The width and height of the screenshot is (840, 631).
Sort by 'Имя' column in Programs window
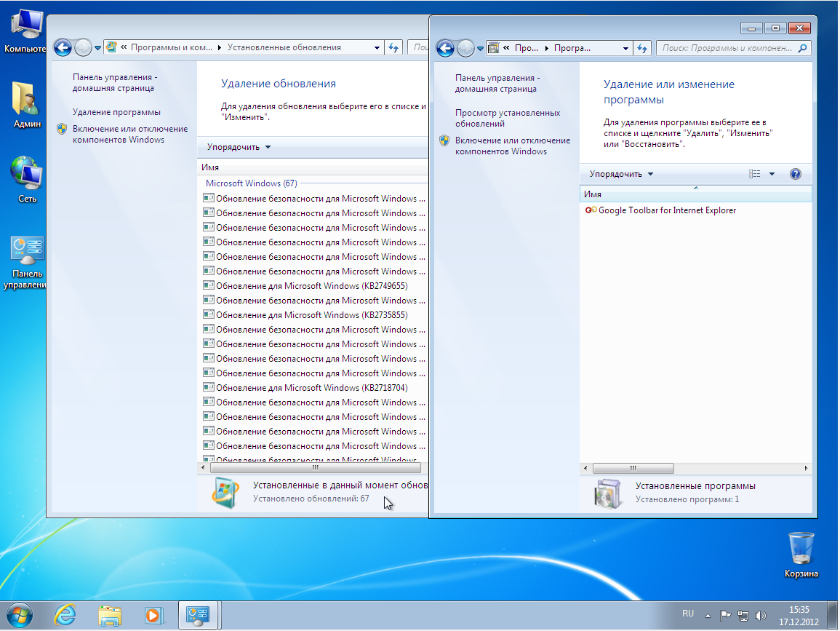[695, 194]
